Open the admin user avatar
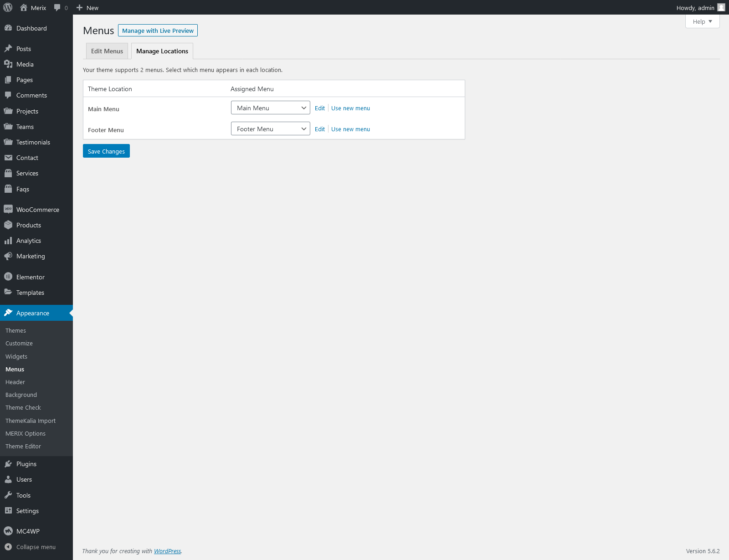 pyautogui.click(x=721, y=7)
